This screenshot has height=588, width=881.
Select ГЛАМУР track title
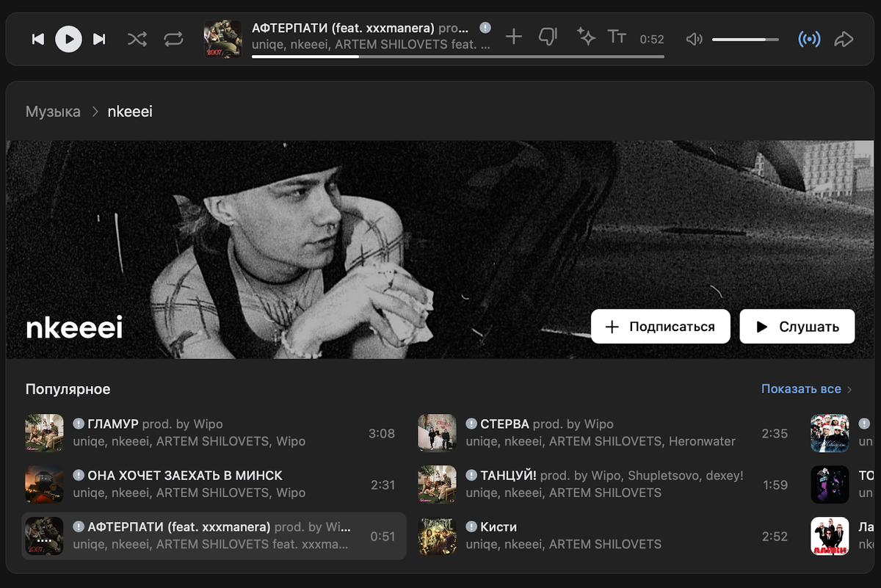113,424
